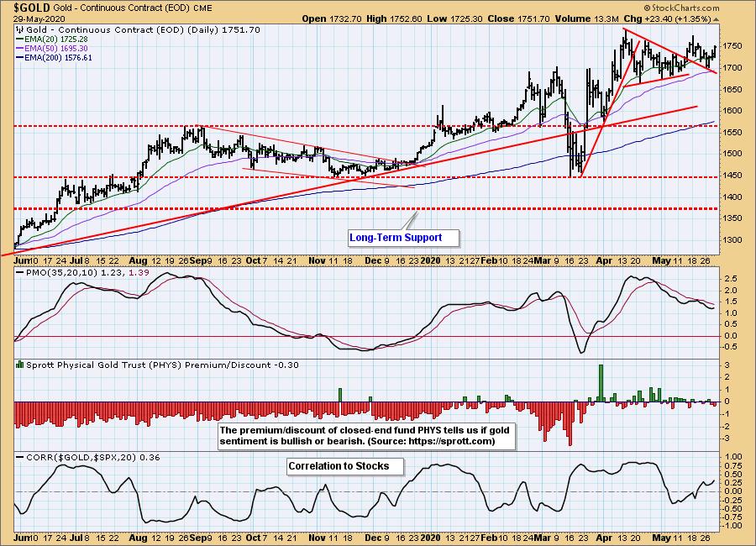Viewport: 756px width, 546px height.
Task: Click the dark blue EMA(200) legend line swatch
Action: point(20,57)
